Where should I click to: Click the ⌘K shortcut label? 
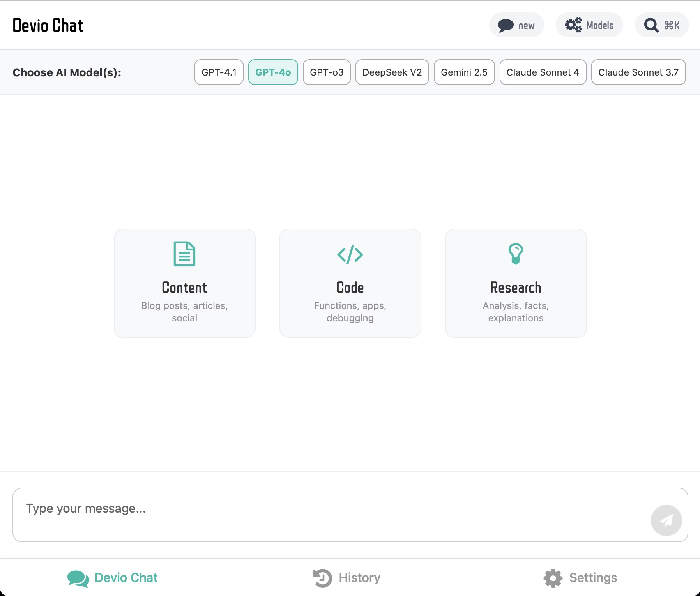coord(672,26)
